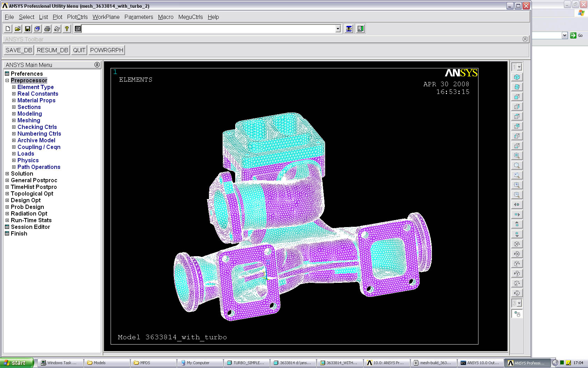
Task: Pan the model up with arrow icon
Action: pyautogui.click(x=517, y=224)
